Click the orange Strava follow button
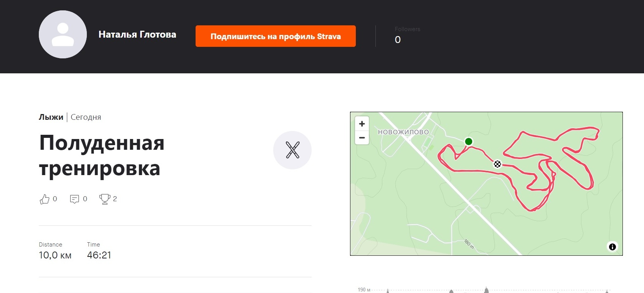Screen dimensions: 644x293 click(276, 36)
